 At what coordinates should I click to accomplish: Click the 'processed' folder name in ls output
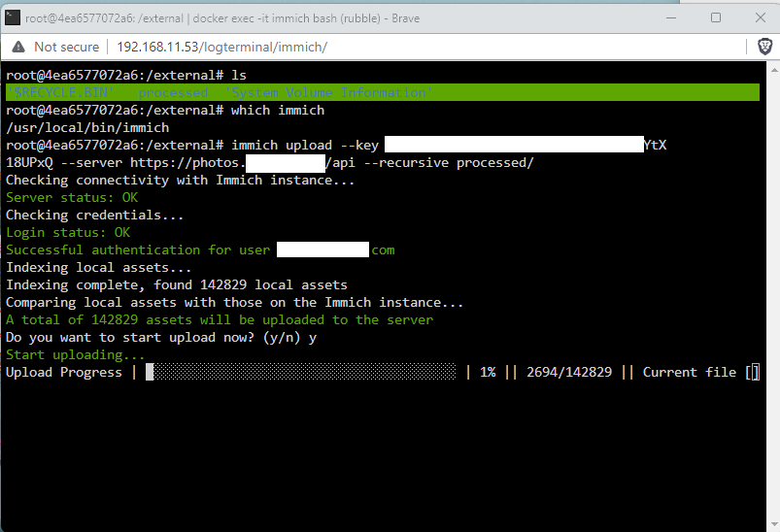point(173,92)
